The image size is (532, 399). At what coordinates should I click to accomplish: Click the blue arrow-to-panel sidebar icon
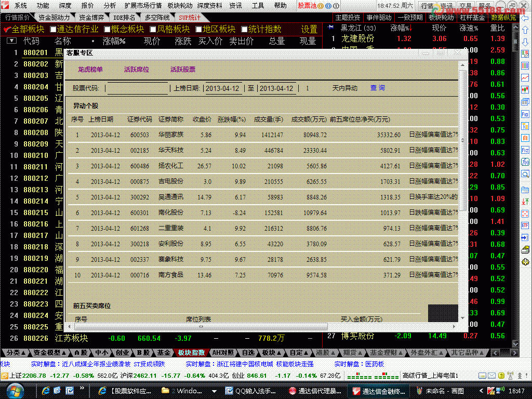pos(525,237)
